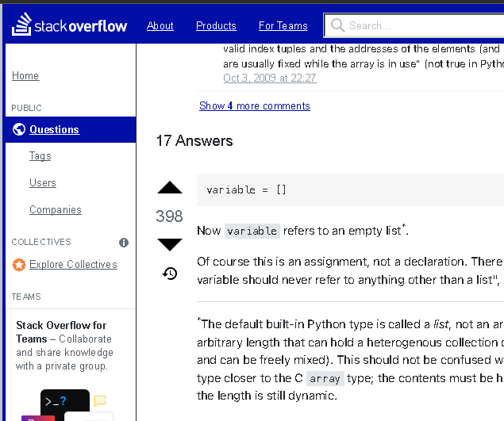Viewport: 504px width, 421px height.
Task: Expand Show 4 more comments
Action: coord(255,105)
